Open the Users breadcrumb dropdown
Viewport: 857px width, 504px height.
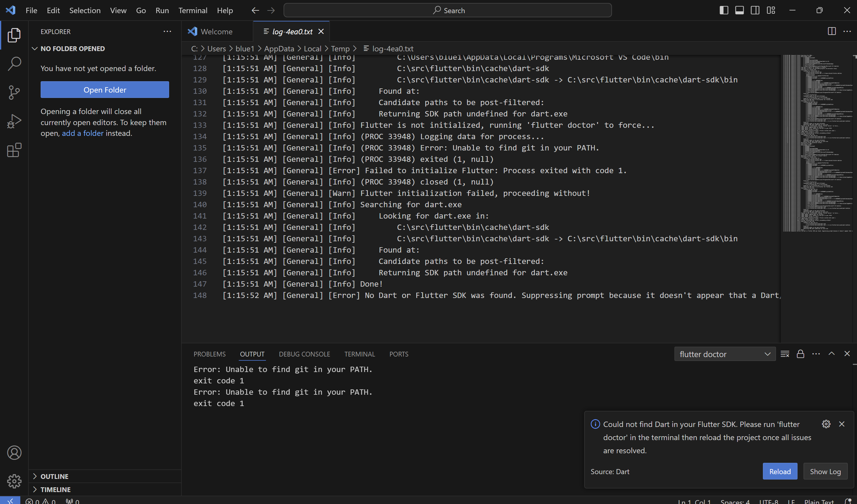point(216,49)
